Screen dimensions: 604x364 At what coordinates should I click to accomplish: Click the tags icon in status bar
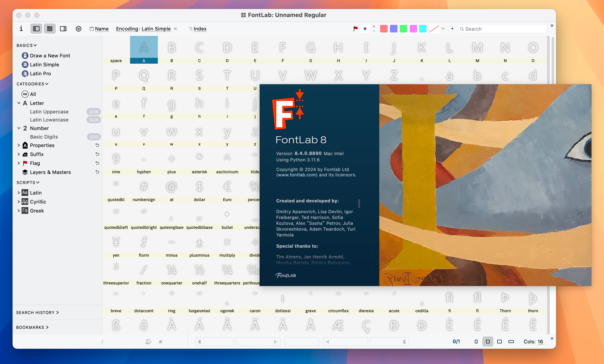[x=148, y=342]
